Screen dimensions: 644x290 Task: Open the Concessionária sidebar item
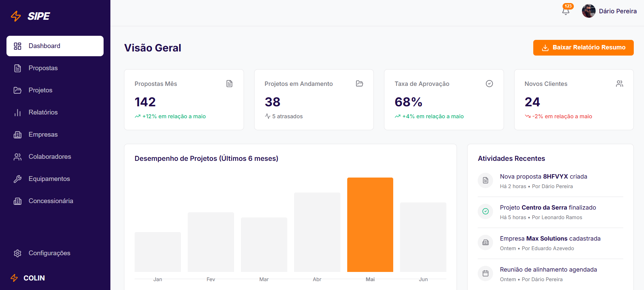click(x=55, y=201)
